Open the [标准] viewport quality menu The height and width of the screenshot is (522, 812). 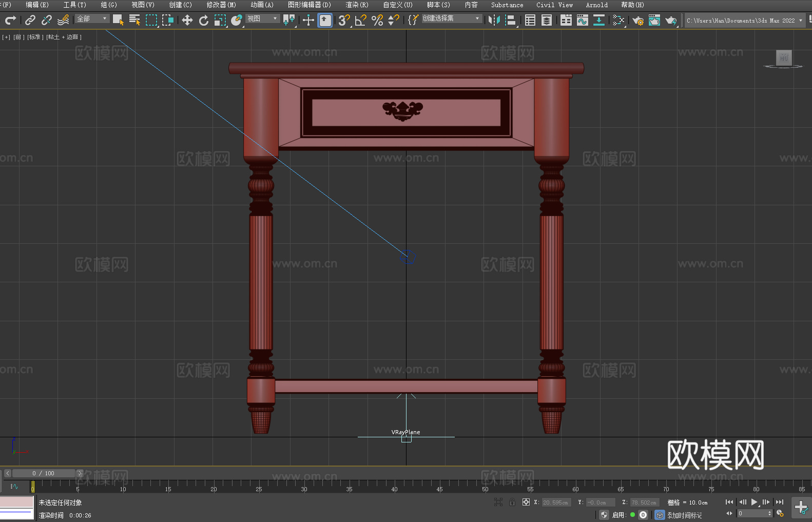(35, 37)
